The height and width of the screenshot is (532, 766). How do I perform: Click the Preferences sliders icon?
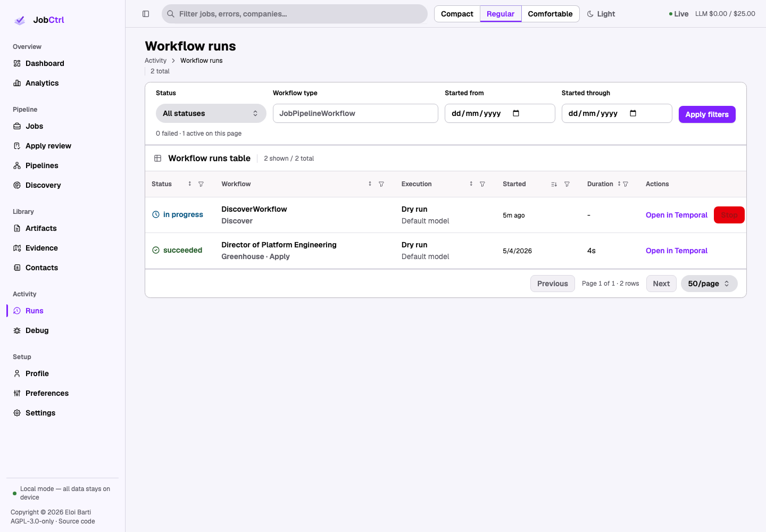click(17, 393)
